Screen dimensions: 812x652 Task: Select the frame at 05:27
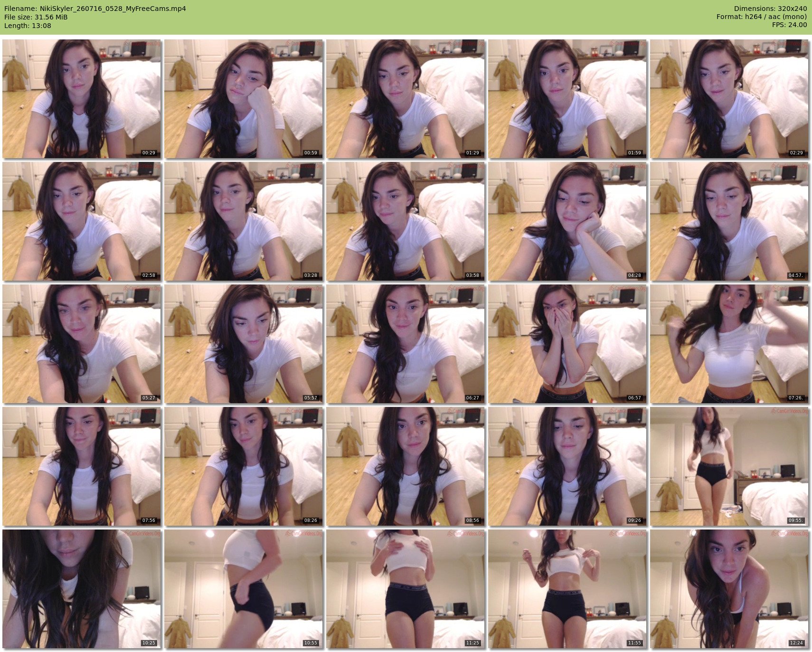pyautogui.click(x=82, y=344)
